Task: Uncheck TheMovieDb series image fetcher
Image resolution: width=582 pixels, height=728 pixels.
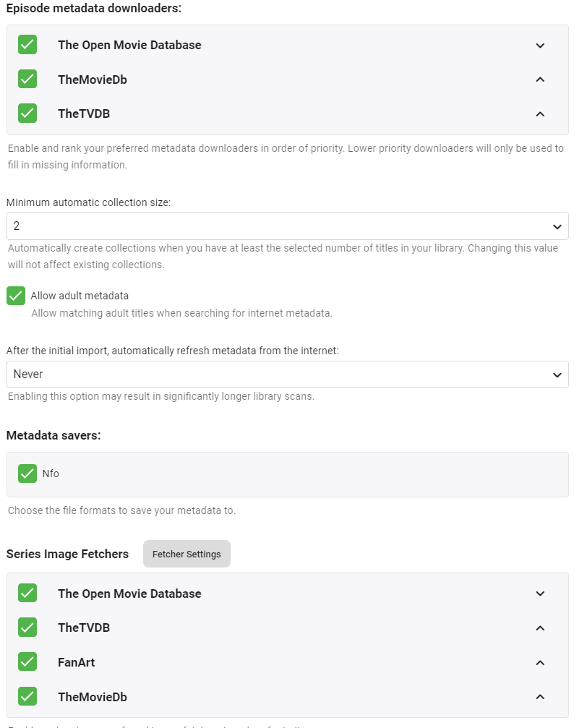Action: point(27,697)
